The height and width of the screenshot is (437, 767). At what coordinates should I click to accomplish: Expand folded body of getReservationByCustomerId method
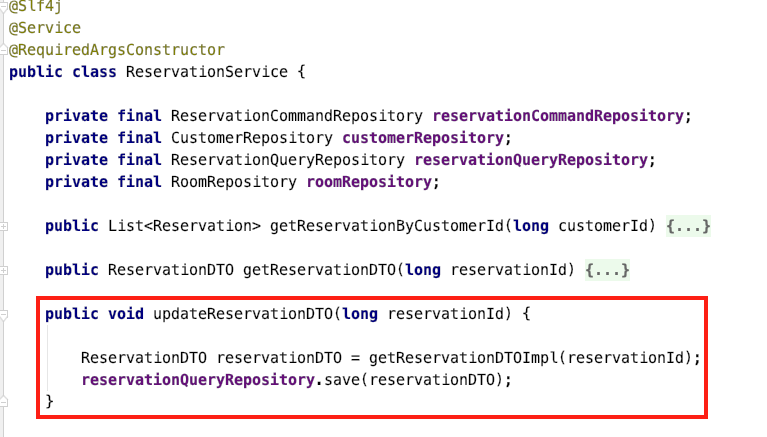[688, 226]
